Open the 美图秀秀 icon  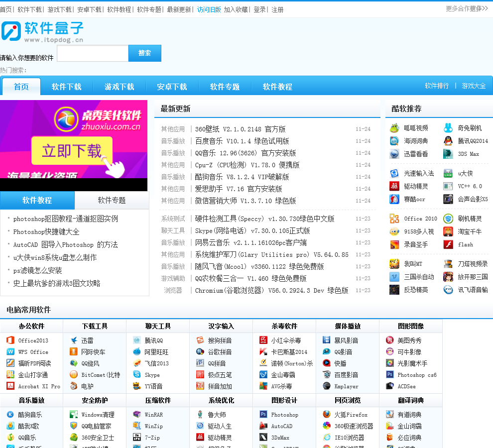390,340
